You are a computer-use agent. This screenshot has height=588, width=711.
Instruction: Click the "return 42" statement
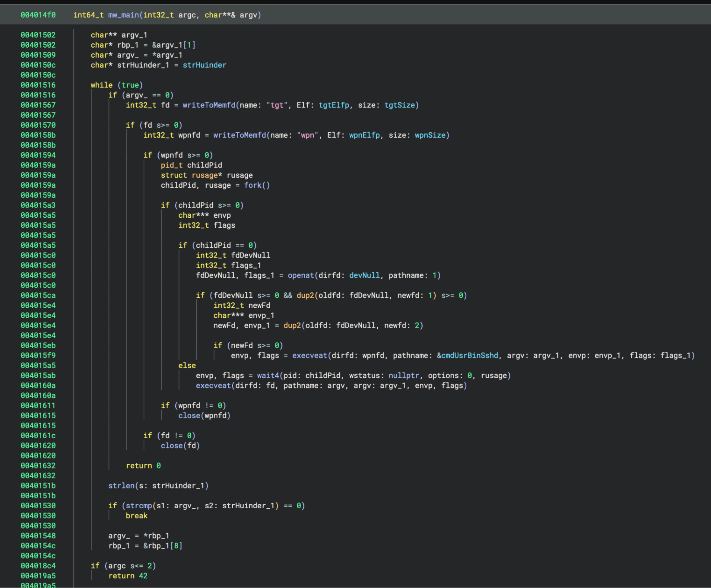128,576
